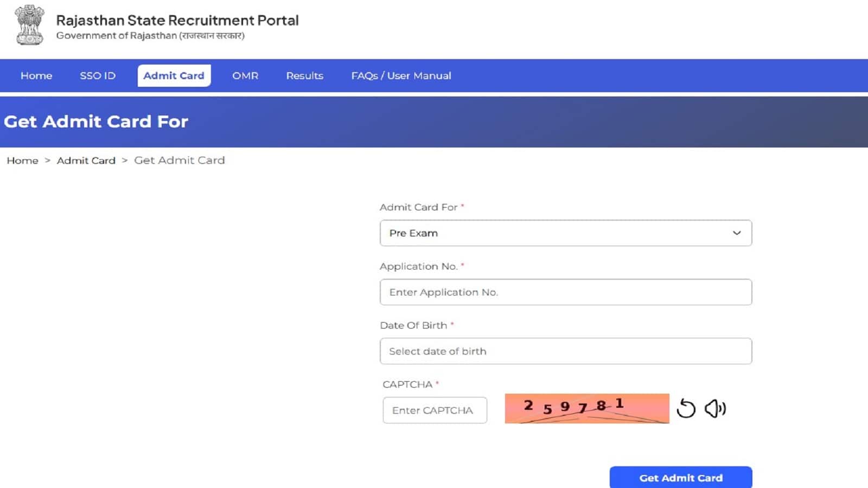This screenshot has width=868, height=488.
Task: Click the Get Admit Card breadcrumb text
Action: (x=180, y=160)
